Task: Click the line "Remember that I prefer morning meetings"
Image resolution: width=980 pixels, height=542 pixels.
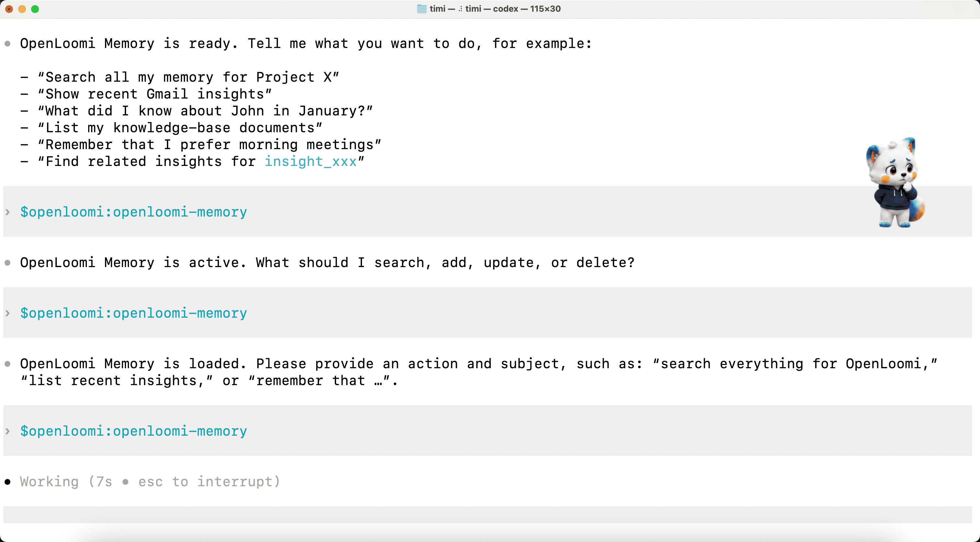Action: (209, 145)
